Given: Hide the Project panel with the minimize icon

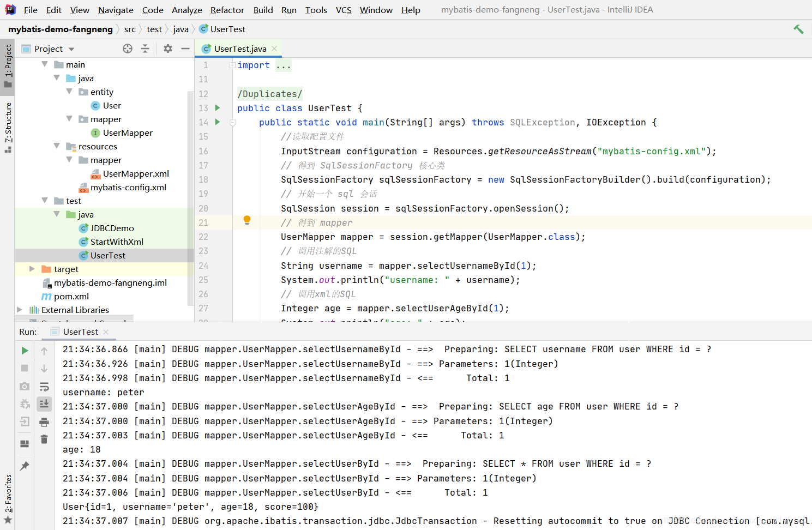Looking at the screenshot, I should point(185,49).
